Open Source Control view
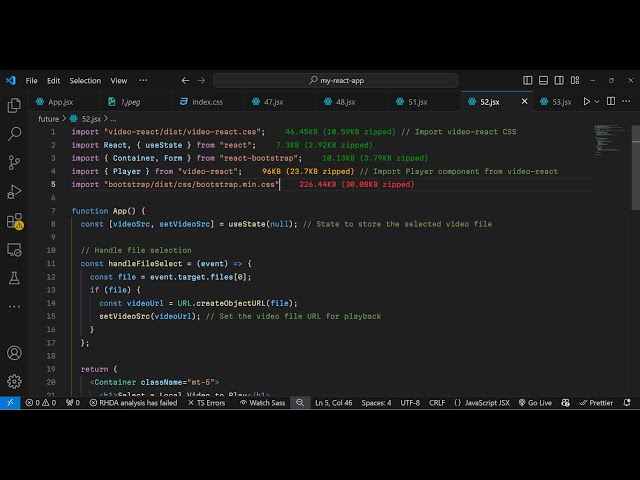Screen dimensions: 640x480 point(14,163)
